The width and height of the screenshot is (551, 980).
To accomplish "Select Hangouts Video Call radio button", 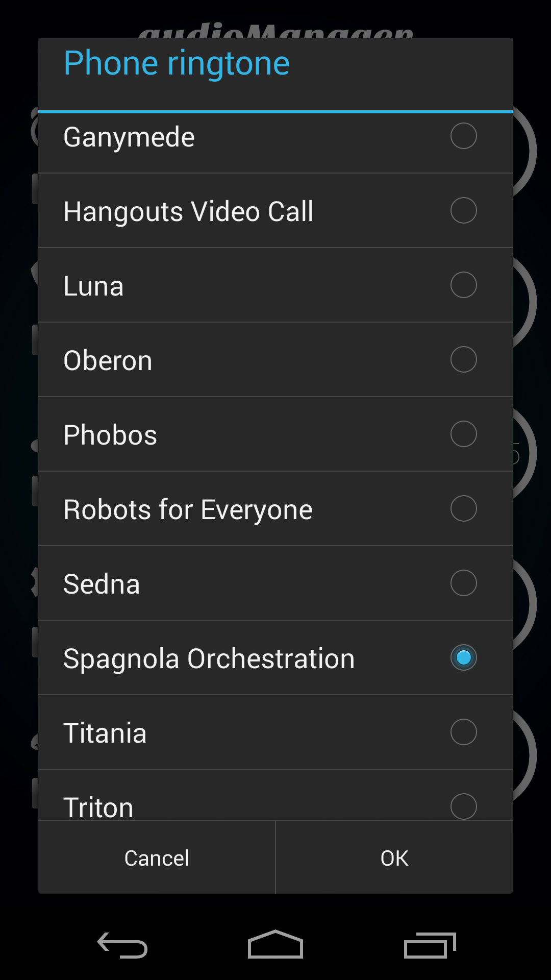I will coord(463,210).
